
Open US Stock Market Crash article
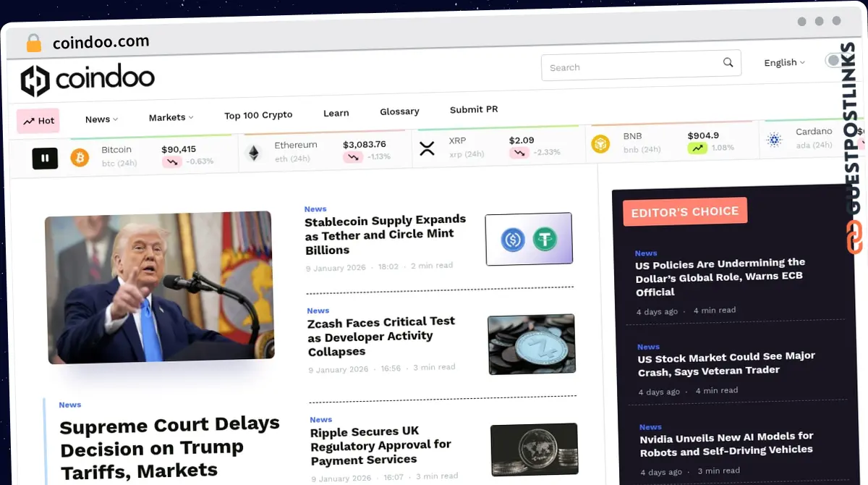[726, 363]
